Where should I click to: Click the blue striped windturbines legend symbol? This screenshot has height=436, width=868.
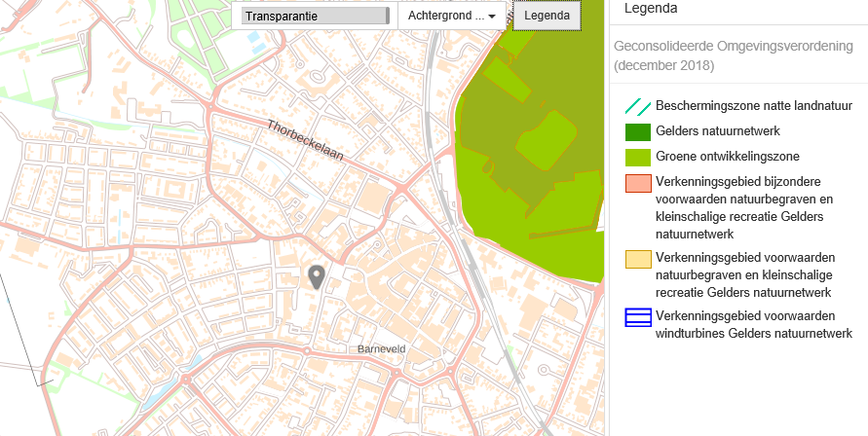coord(638,317)
